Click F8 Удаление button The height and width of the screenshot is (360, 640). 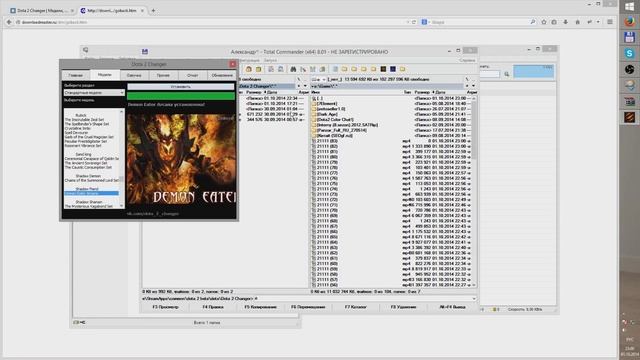(x=403, y=307)
